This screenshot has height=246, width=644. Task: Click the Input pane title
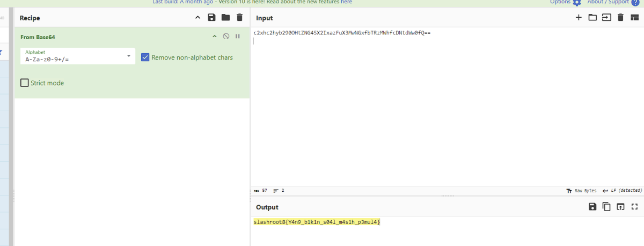tap(265, 18)
